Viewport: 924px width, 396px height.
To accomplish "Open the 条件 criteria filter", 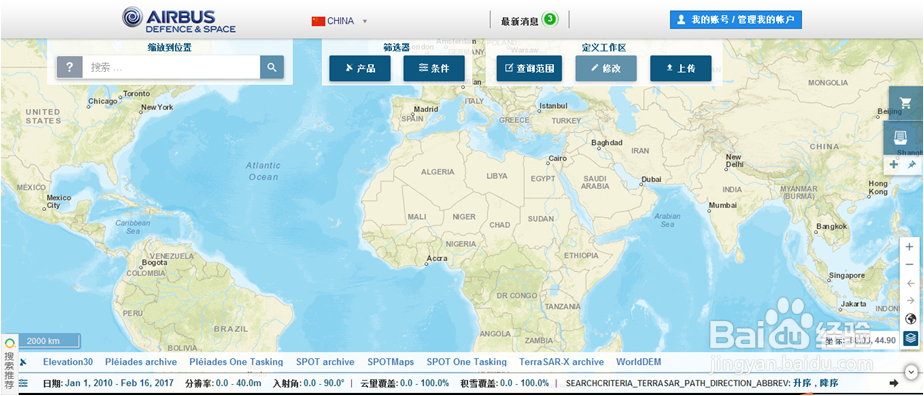I will pyautogui.click(x=434, y=68).
